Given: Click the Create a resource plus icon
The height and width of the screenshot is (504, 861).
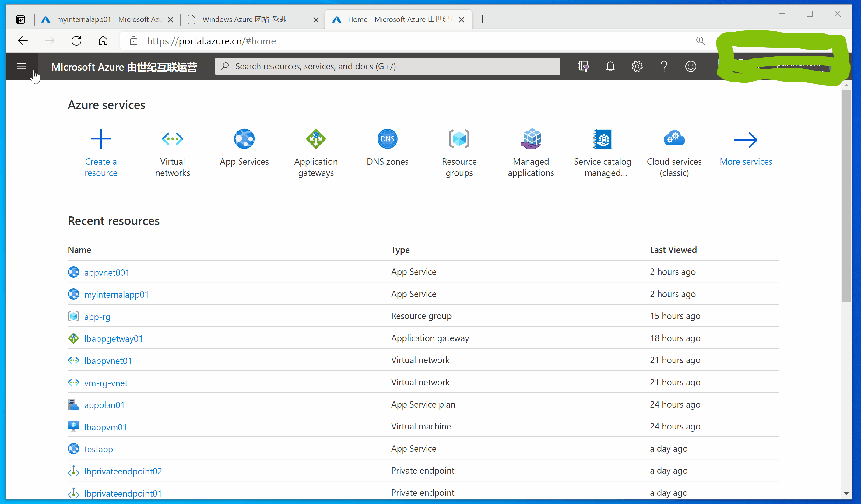Looking at the screenshot, I should [101, 139].
